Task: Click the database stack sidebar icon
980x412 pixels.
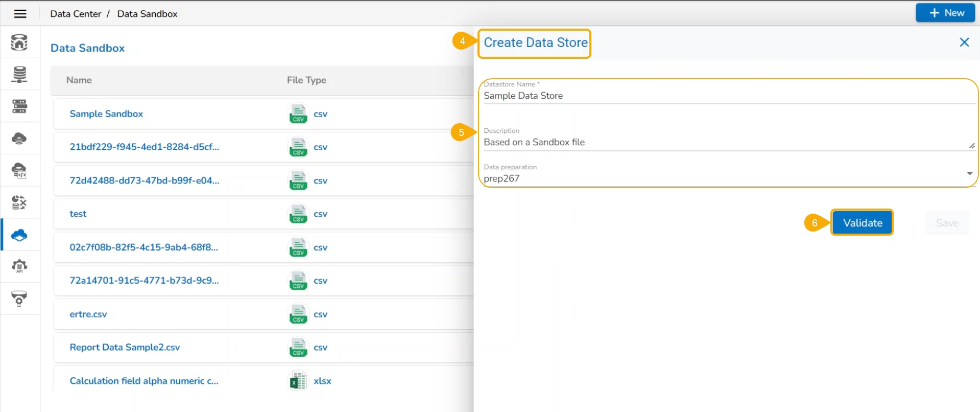Action: coord(19,75)
